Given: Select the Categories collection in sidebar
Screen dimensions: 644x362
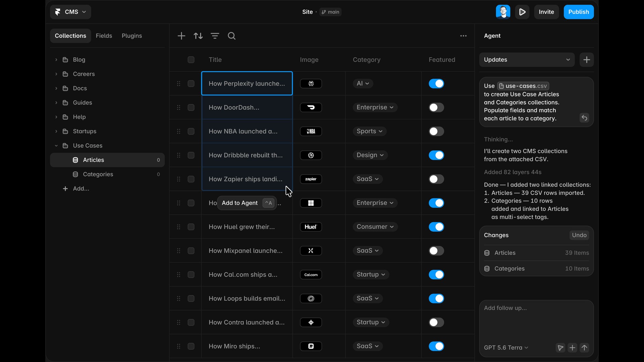Looking at the screenshot, I should (107, 174).
